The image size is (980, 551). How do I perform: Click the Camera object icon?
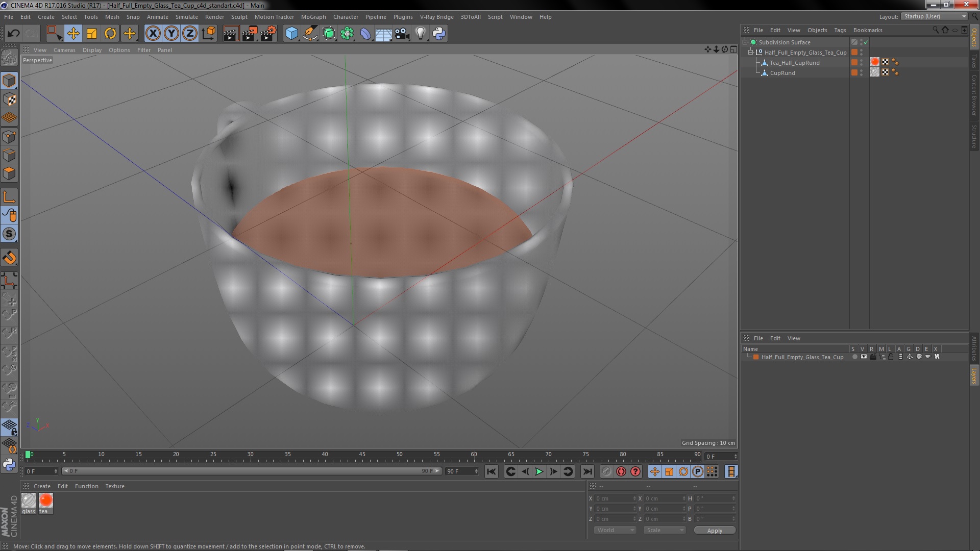(x=402, y=34)
